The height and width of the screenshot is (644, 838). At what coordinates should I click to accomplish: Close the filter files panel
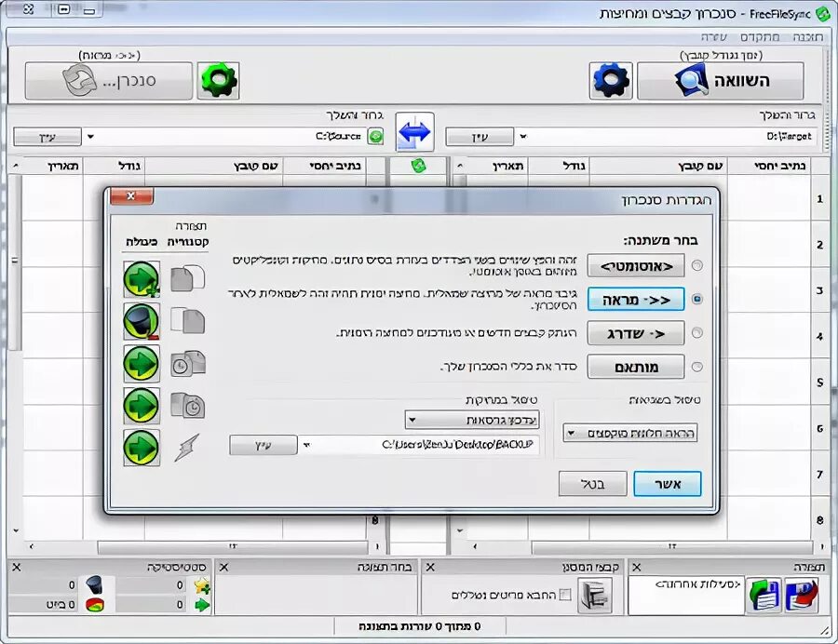[x=430, y=567]
